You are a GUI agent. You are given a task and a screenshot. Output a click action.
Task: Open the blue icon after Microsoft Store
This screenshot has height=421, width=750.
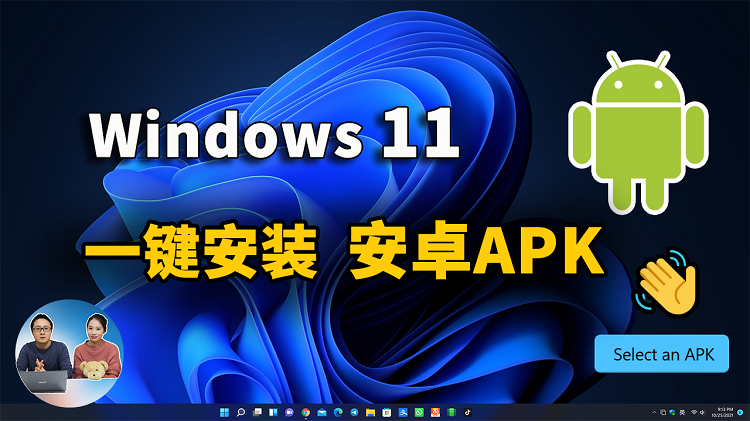(x=403, y=412)
